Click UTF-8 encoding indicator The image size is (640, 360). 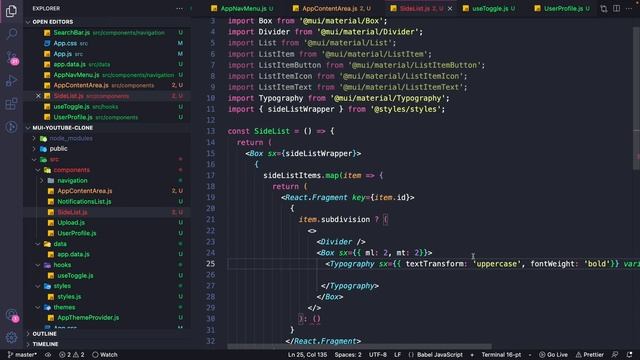pyautogui.click(x=378, y=355)
